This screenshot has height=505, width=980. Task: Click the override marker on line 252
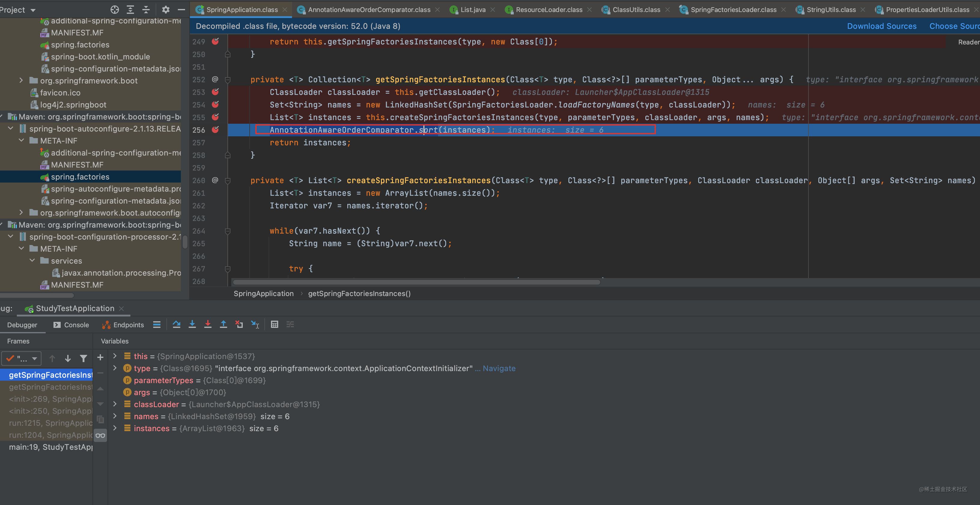pos(215,79)
